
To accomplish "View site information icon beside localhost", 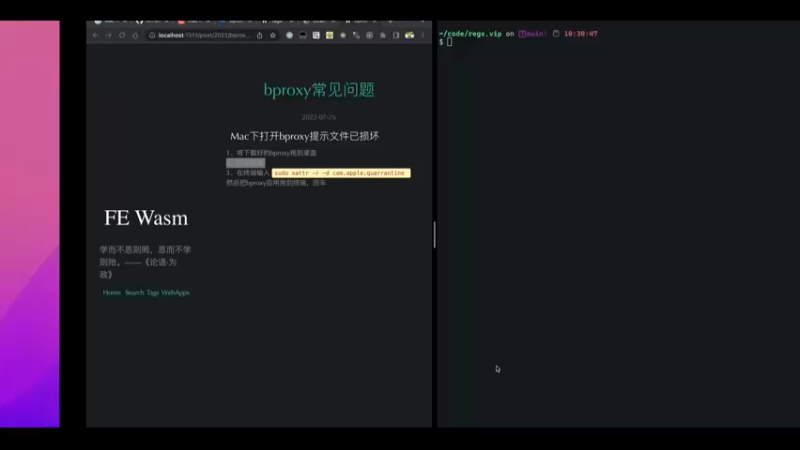I will [x=152, y=35].
